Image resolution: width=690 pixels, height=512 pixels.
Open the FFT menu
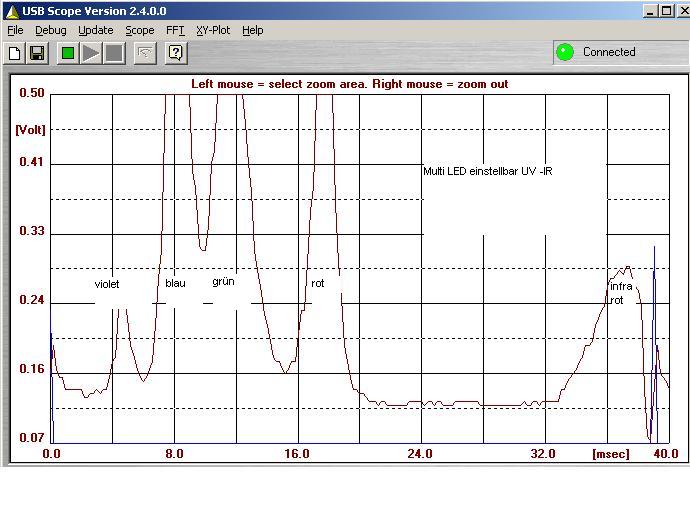click(x=175, y=30)
